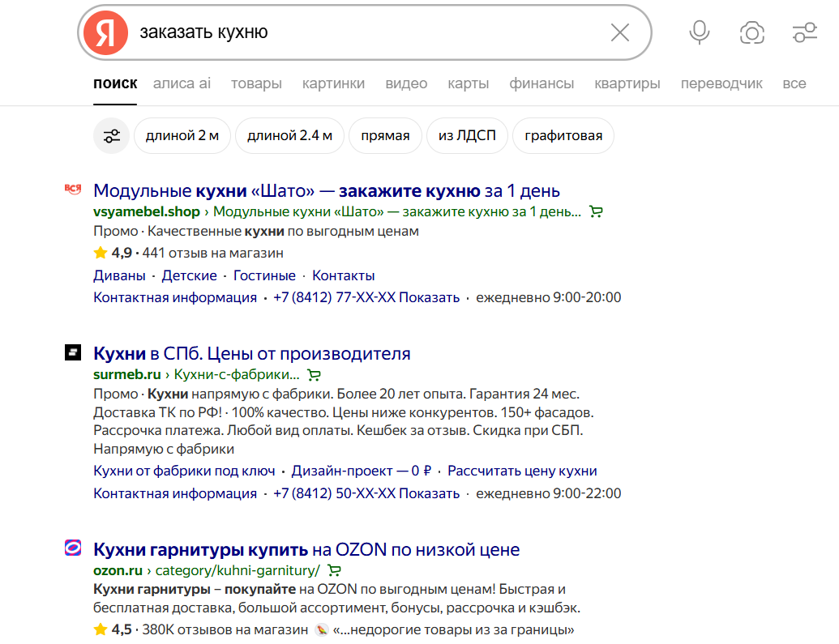The height and width of the screenshot is (644, 839).
Task: Open "Кухни гарнитуры купить на OZON" result
Action: coord(306,549)
